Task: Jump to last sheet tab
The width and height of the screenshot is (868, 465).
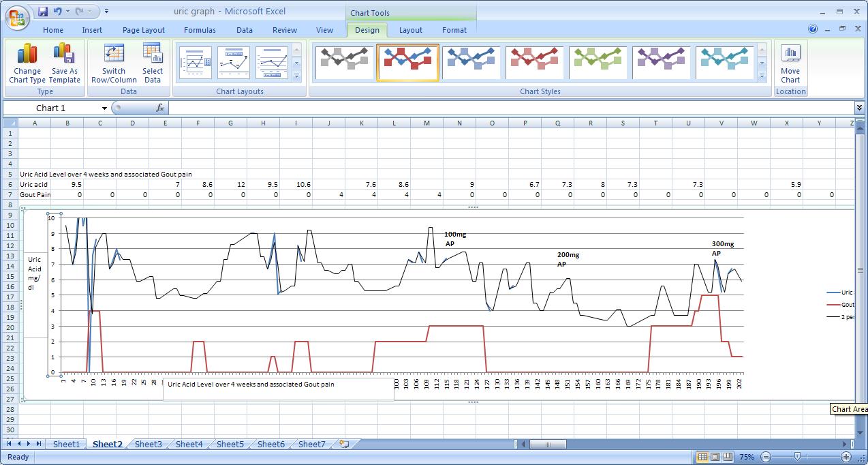Action: pos(39,444)
